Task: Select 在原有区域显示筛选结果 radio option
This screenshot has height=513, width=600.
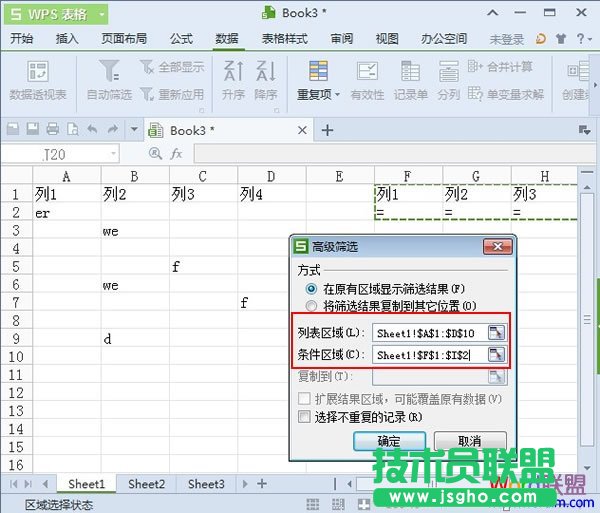Action: [311, 288]
